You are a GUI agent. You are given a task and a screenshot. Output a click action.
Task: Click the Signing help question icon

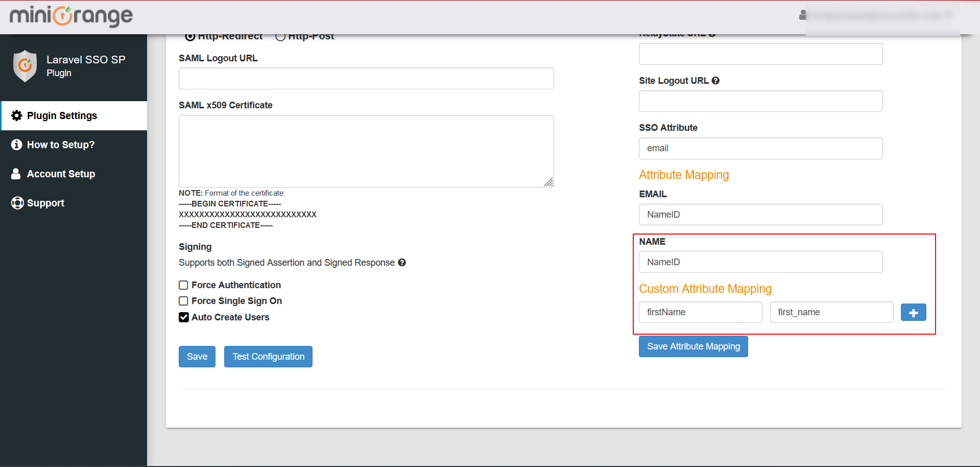click(x=402, y=263)
